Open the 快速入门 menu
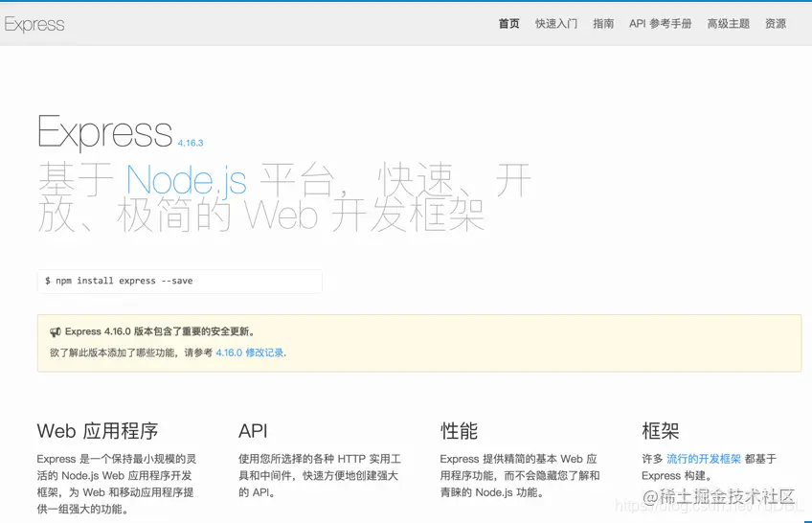The height and width of the screenshot is (523, 812). coord(556,24)
